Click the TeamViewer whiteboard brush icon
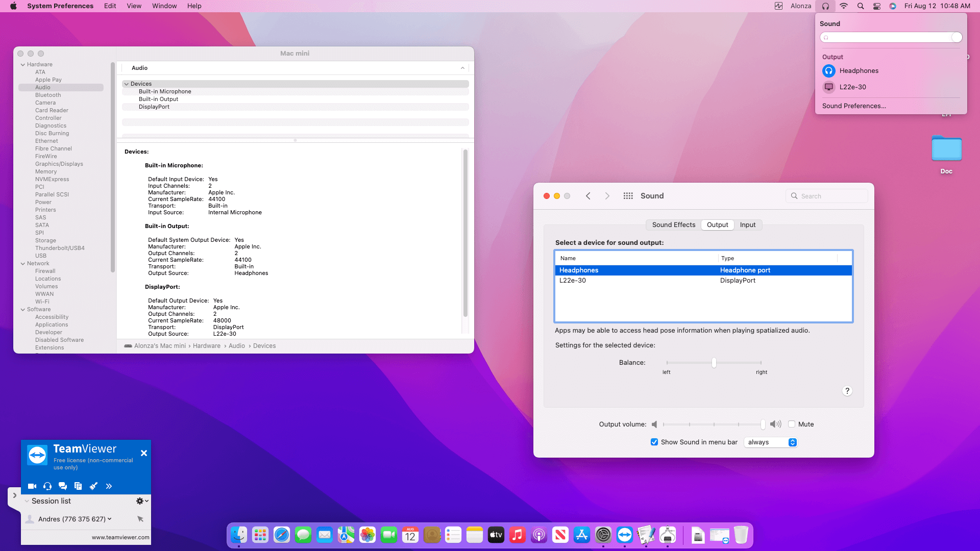980x551 pixels. click(x=93, y=486)
